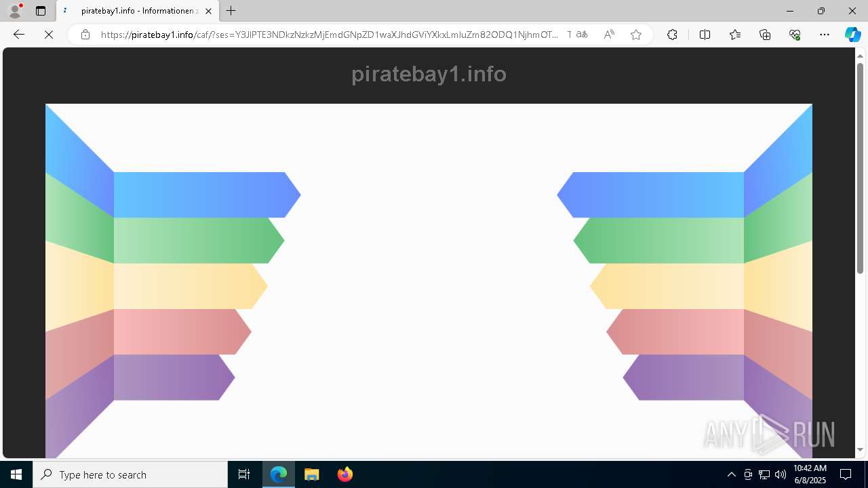The height and width of the screenshot is (488, 868).
Task: Open the Collections panel
Action: [x=765, y=35]
